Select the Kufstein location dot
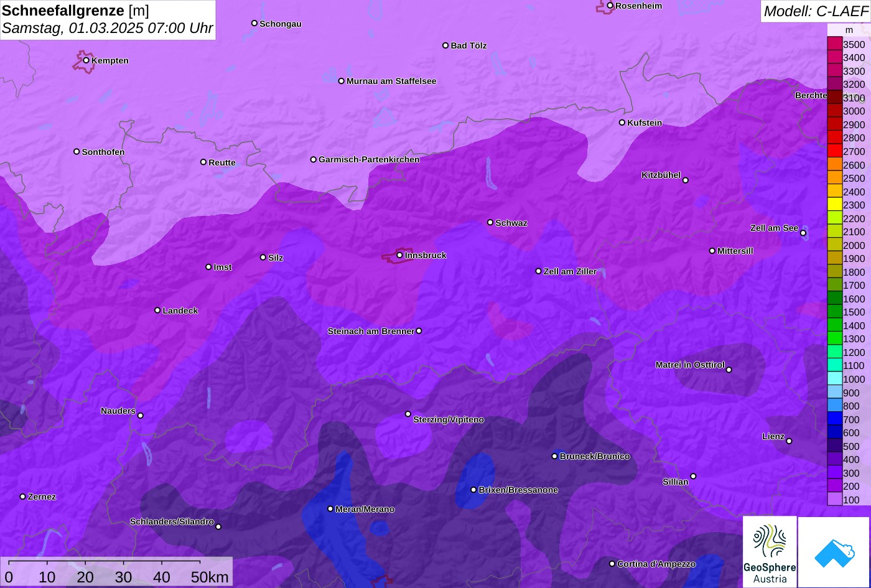 (622, 123)
